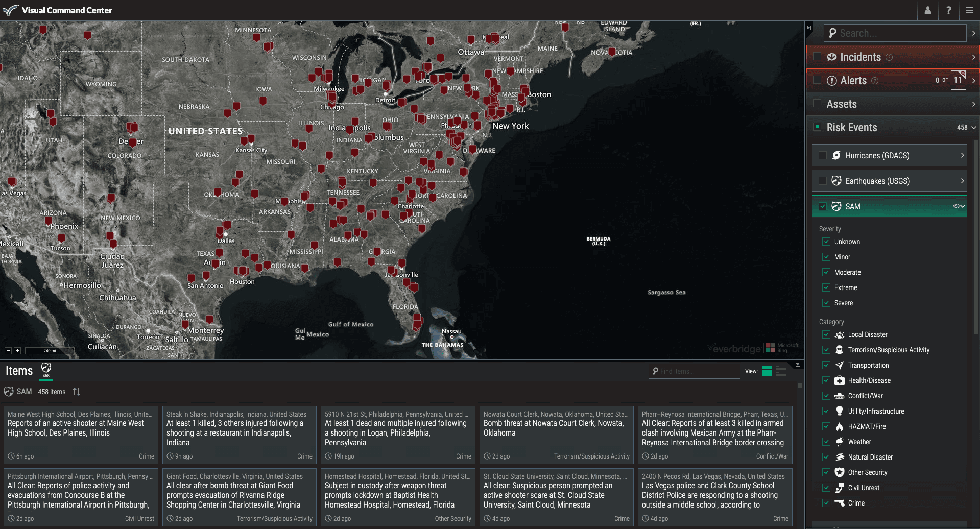This screenshot has width=980, height=529.
Task: Collapse the SAM filters chevron
Action: click(x=963, y=206)
